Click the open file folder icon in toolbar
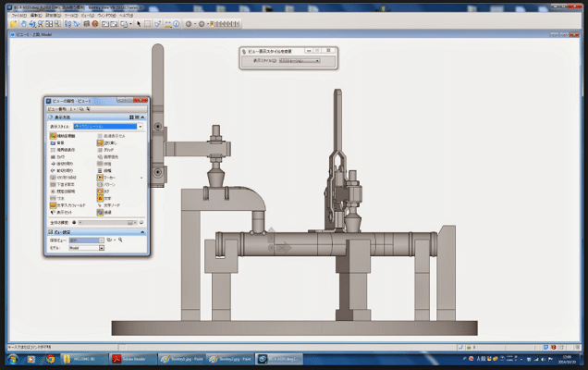This screenshot has width=588, height=370. pyautogui.click(x=15, y=24)
